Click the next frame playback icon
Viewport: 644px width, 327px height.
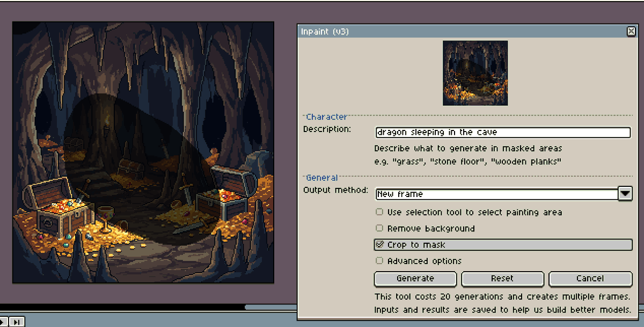[x=17, y=322]
